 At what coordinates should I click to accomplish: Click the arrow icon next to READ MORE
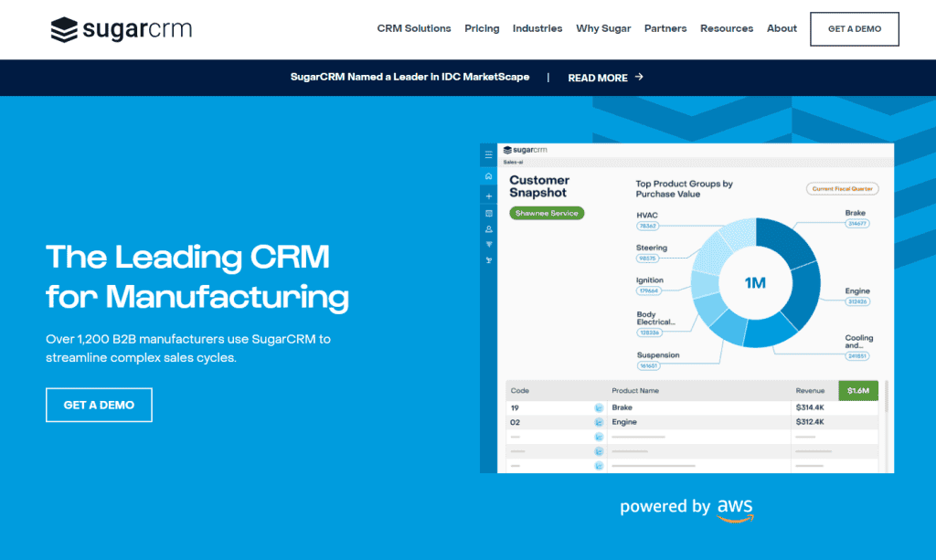click(639, 77)
